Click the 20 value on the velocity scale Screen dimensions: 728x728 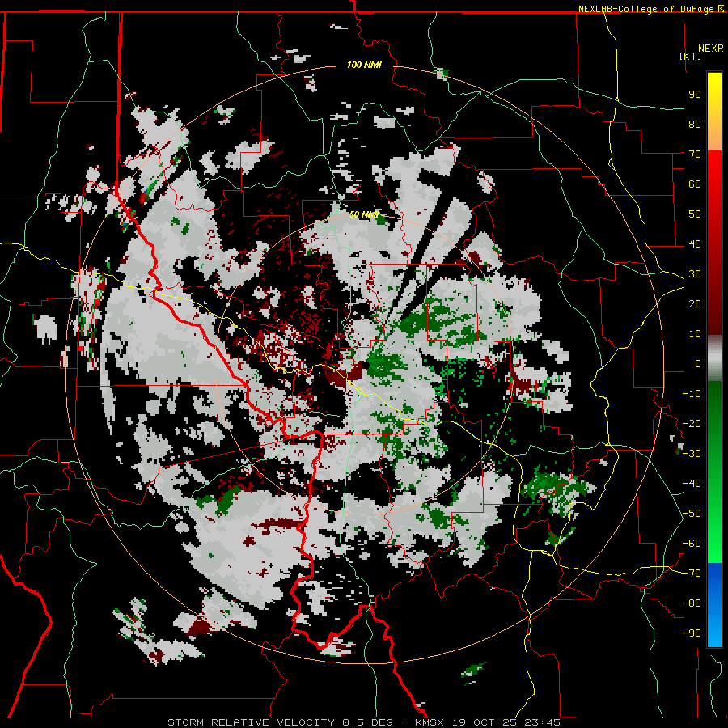tap(695, 303)
